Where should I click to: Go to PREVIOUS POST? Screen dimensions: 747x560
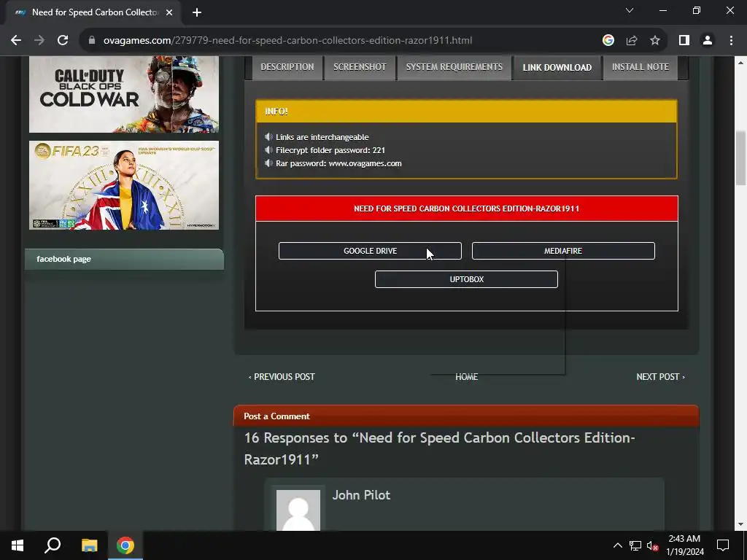[x=282, y=377]
